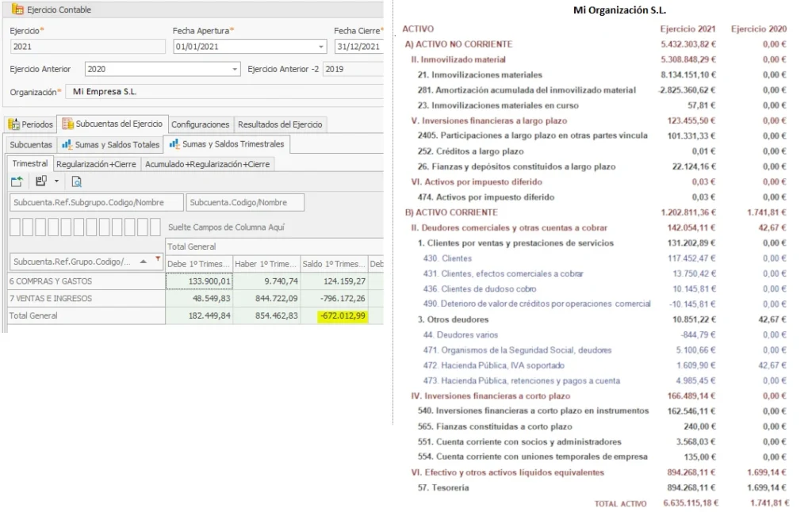
Task: Click the filter funnel icon on Subcuenta.Ref.Grupo field
Action: pos(158,259)
